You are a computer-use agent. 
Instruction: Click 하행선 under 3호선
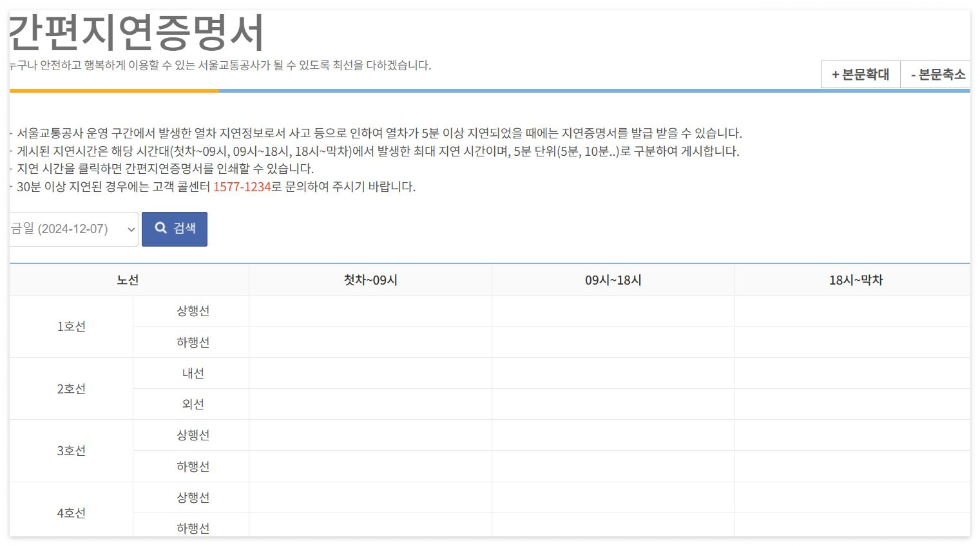193,467
